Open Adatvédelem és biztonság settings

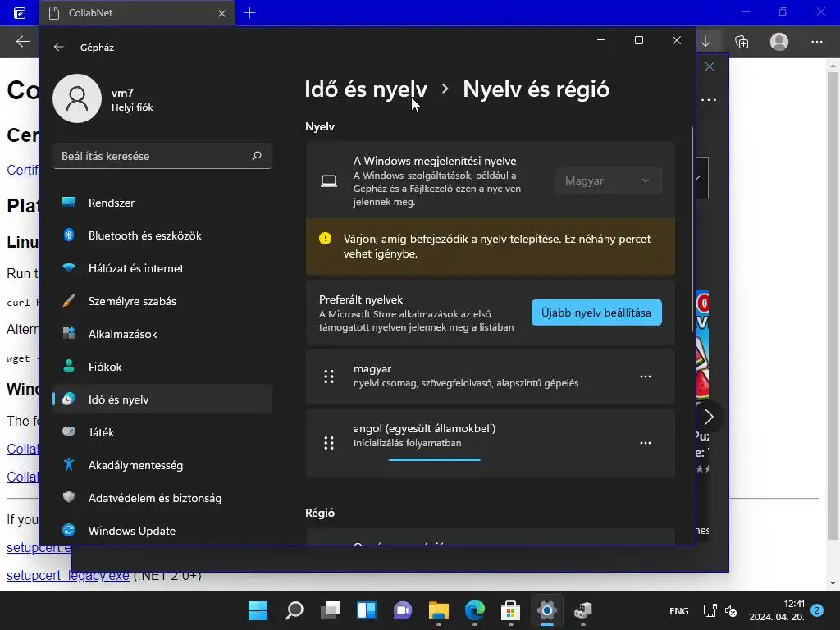pyautogui.click(x=162, y=498)
